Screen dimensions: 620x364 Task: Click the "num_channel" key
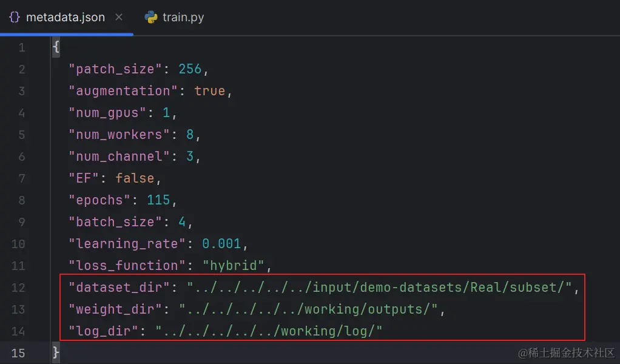(x=119, y=157)
